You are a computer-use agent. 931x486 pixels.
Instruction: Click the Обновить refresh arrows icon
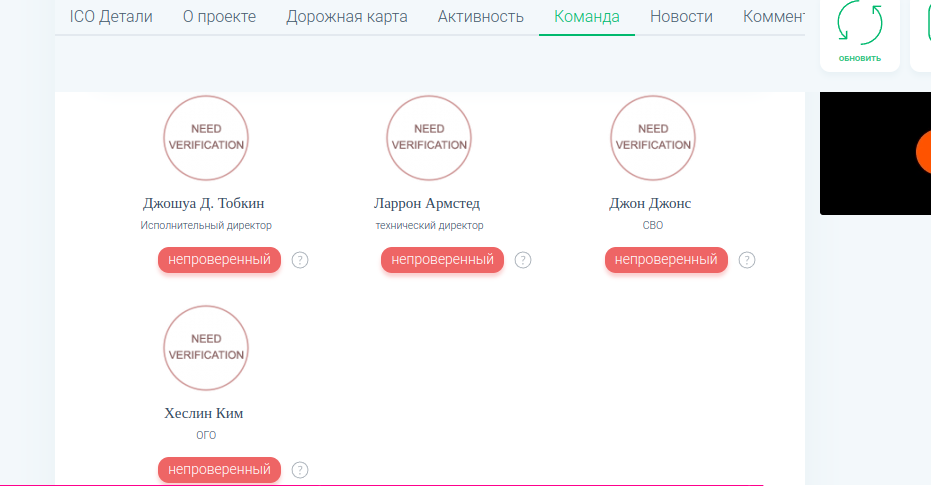pos(860,23)
